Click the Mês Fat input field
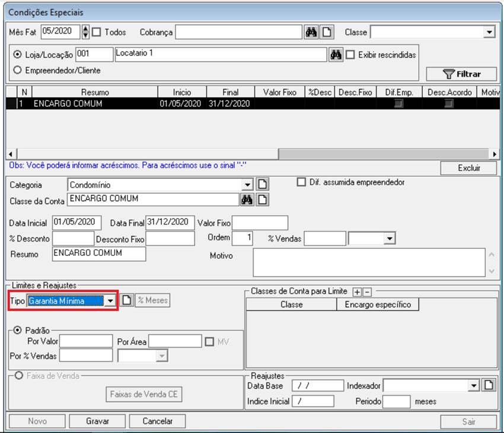The width and height of the screenshot is (504, 433). (60, 32)
